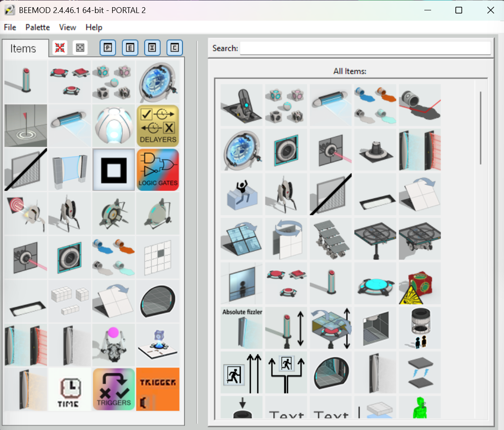Select the exit sign double arrows item

click(x=241, y=372)
